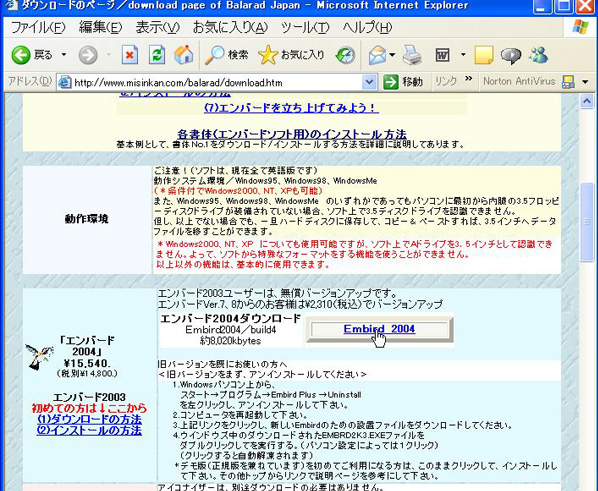Open the 編集(E) menu

click(100, 27)
